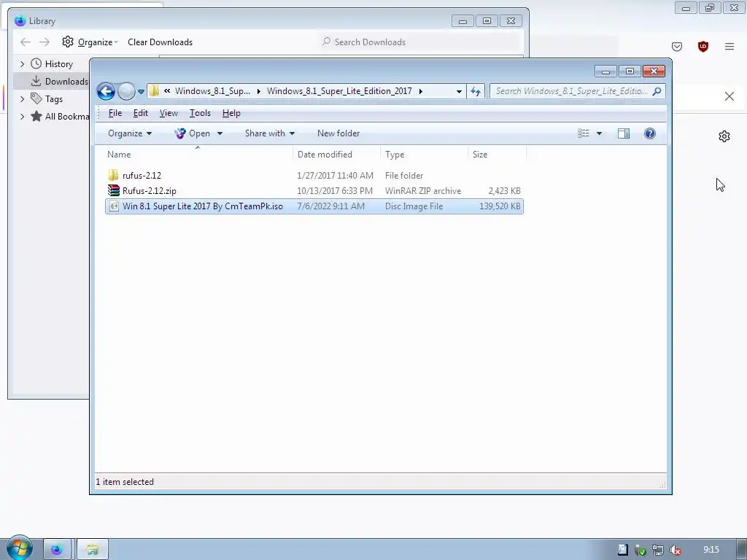Viewport: 747px width, 560px height.
Task: Click the Rufus-2.12.zip file name
Action: pyautogui.click(x=149, y=191)
